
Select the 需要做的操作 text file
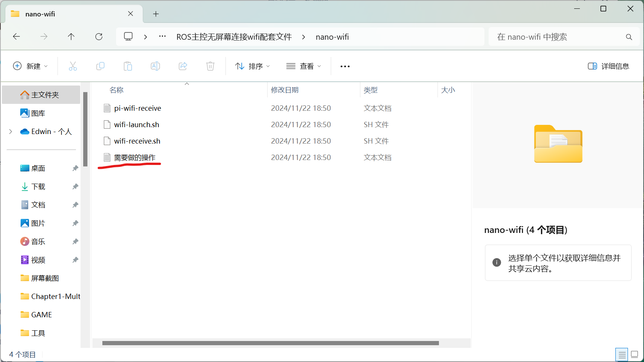pyautogui.click(x=134, y=157)
